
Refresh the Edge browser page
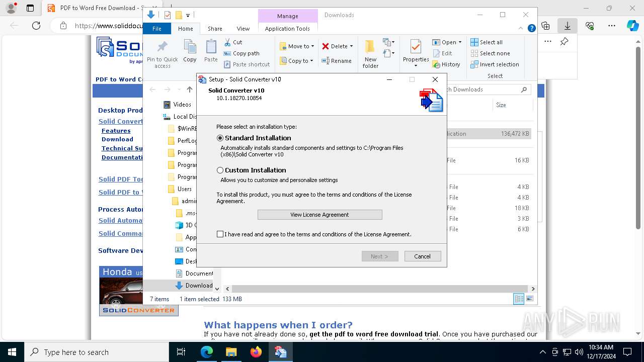pos(36,26)
